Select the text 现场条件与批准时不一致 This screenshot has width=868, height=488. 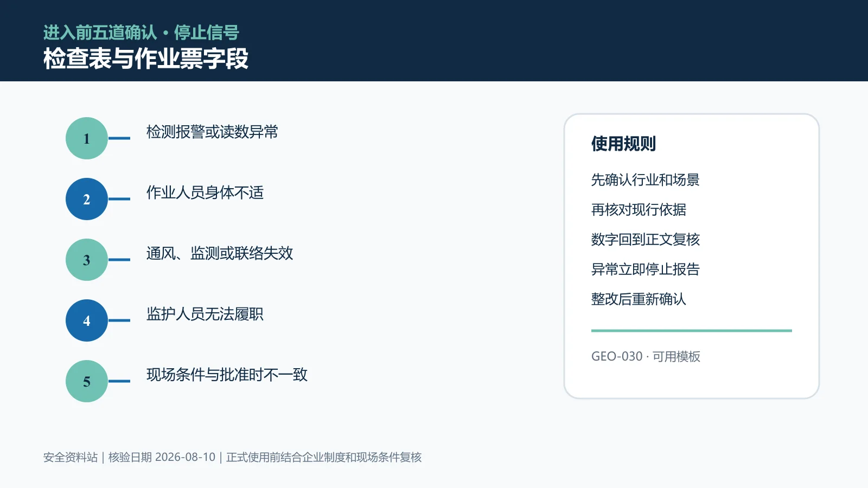[227, 375]
